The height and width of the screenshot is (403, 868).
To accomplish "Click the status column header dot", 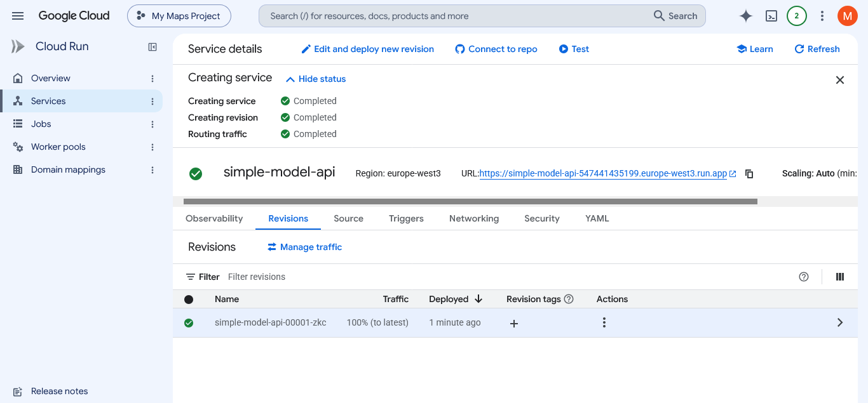I will [189, 300].
